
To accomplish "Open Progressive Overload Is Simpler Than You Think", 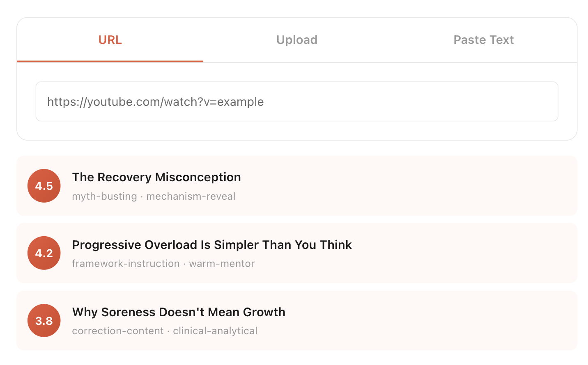I will (x=212, y=245).
